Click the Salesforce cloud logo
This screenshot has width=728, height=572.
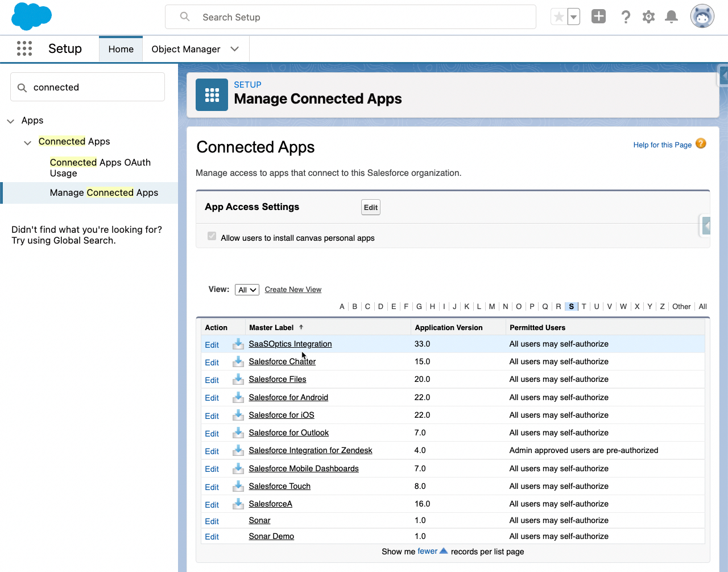point(31,16)
